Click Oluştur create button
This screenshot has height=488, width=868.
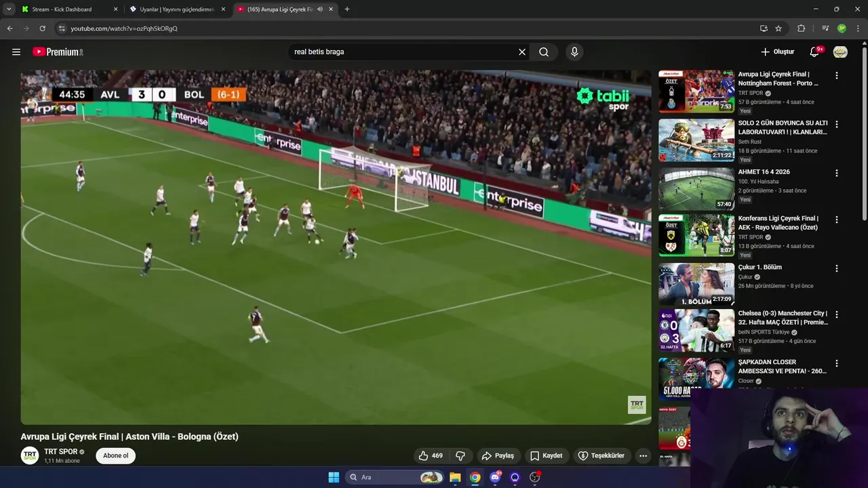click(x=777, y=52)
